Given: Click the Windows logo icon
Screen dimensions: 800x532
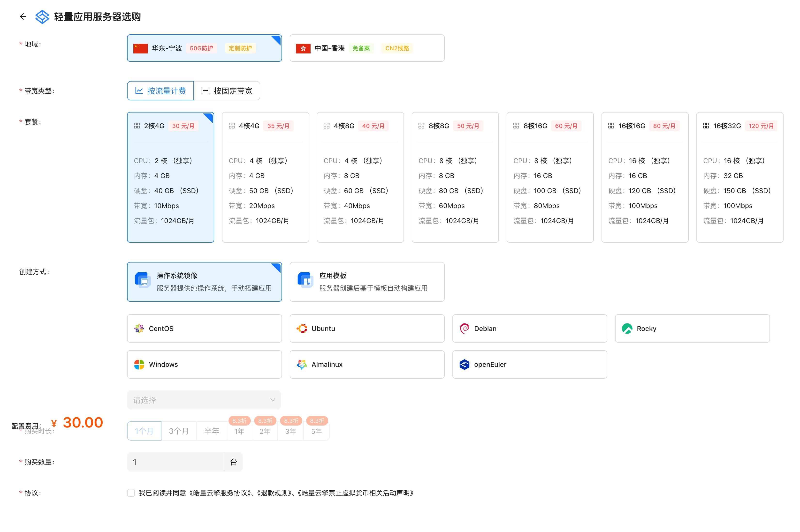Looking at the screenshot, I should point(139,364).
